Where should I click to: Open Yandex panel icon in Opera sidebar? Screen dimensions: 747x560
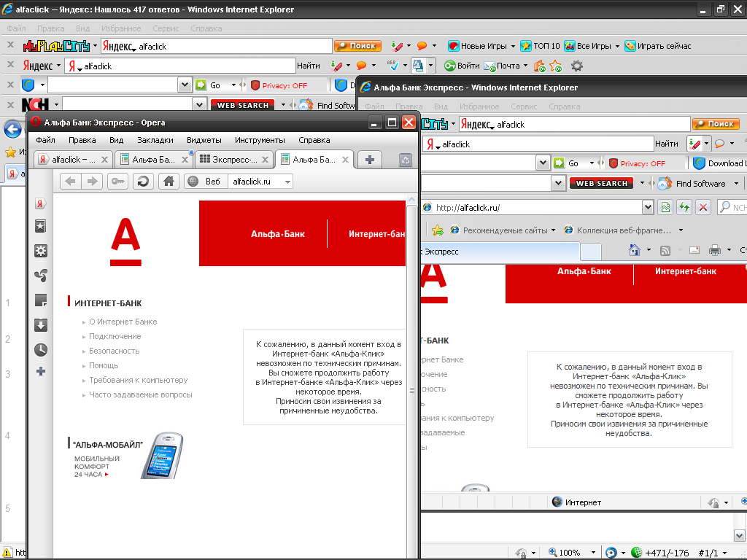point(41,203)
